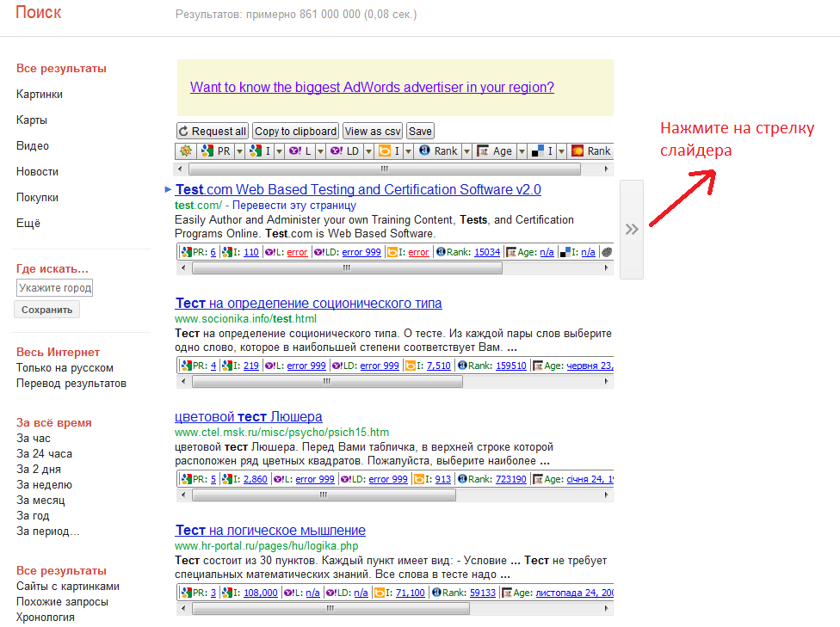Open dropdown arrow next to Bing I

tap(408, 151)
